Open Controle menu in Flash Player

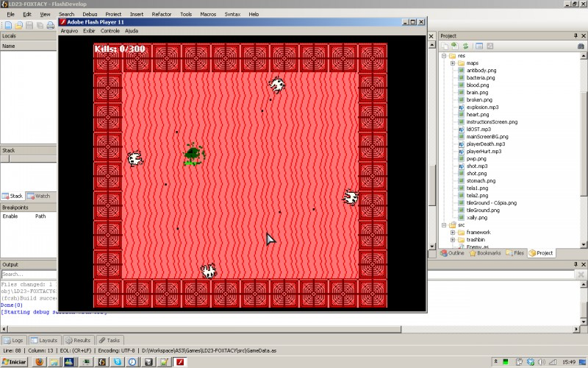pos(110,31)
